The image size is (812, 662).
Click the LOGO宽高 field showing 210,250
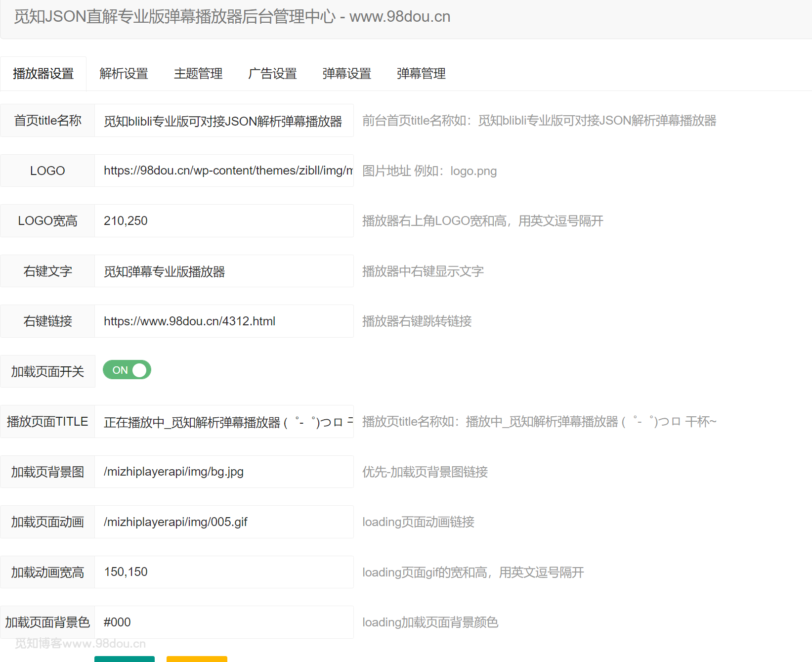224,221
